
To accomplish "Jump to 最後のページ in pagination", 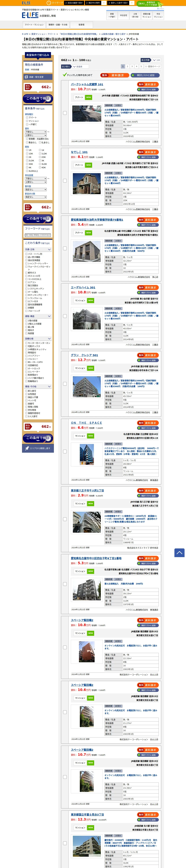I will (x=152, y=67).
